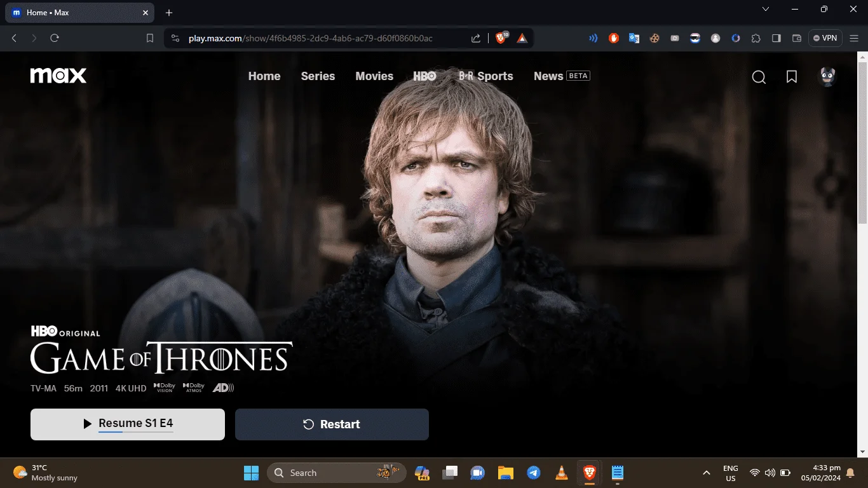The width and height of the screenshot is (868, 488).
Task: Open the red stop-hand blocker extension
Action: point(614,38)
